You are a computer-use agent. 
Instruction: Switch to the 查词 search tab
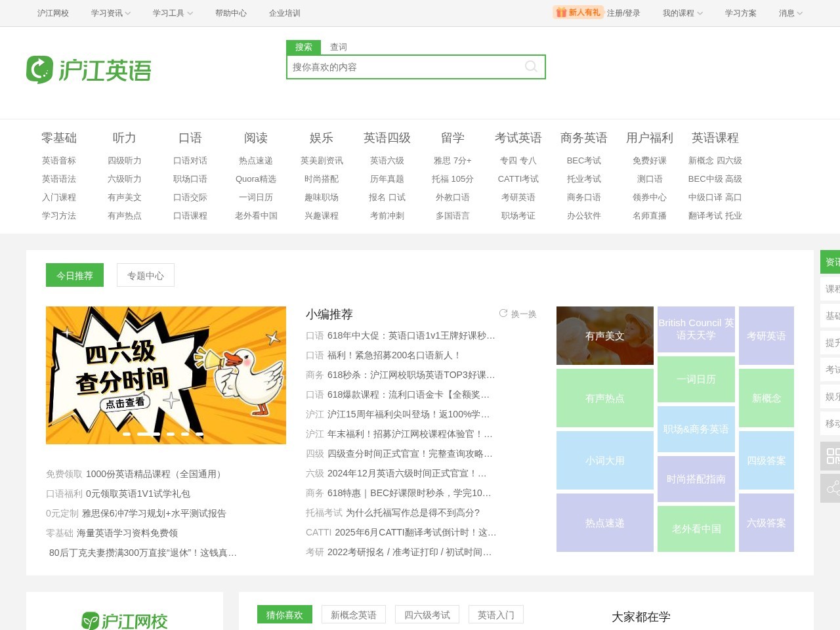(x=338, y=47)
